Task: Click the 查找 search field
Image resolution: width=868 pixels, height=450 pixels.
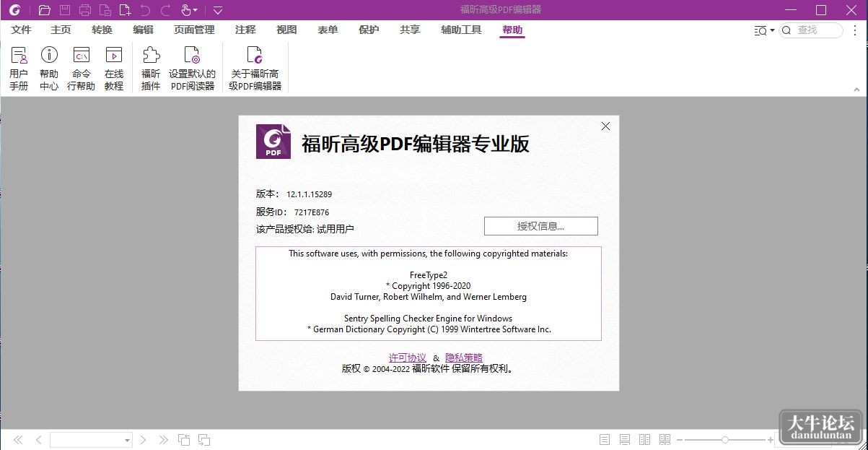Action: point(811,30)
